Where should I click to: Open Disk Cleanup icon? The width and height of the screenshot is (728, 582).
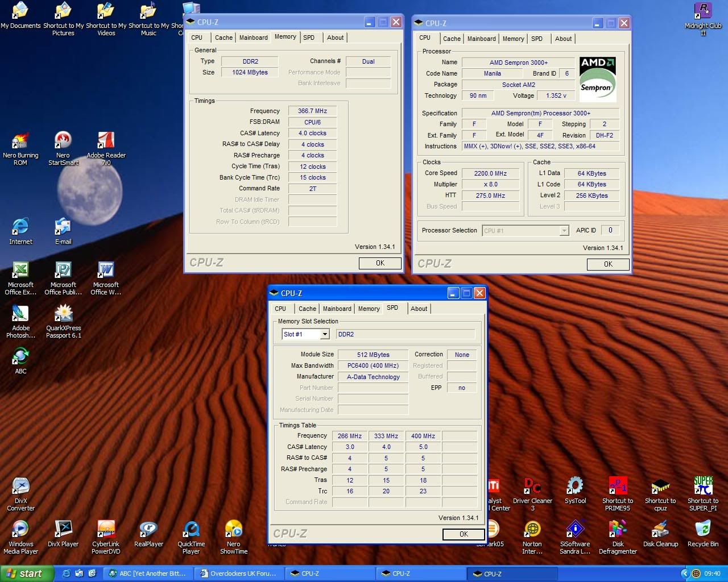click(660, 534)
